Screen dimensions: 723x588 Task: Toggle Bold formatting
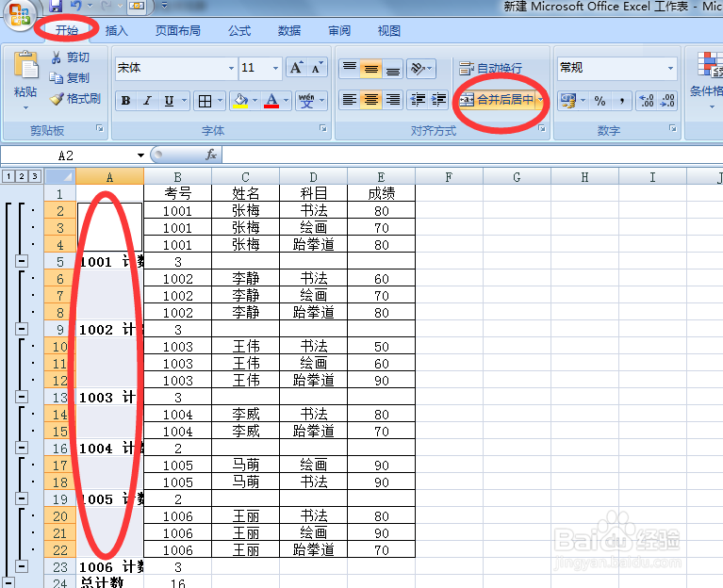(x=126, y=101)
